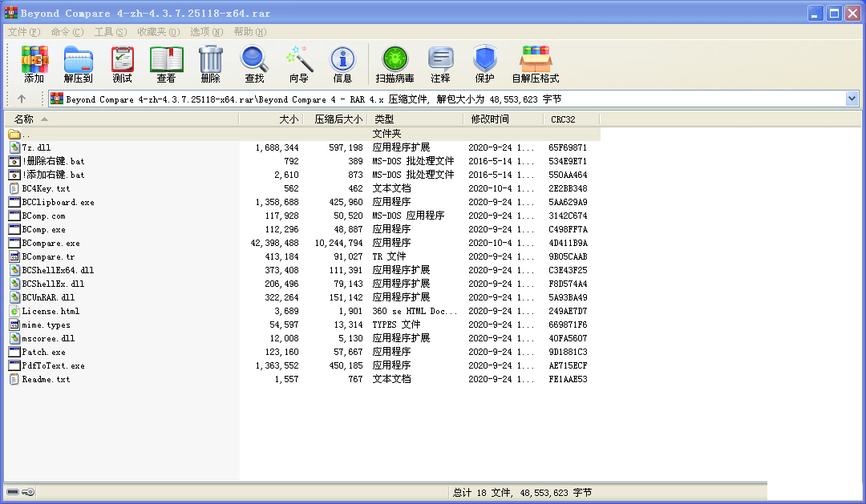Select the BComp.com file name

(43, 216)
